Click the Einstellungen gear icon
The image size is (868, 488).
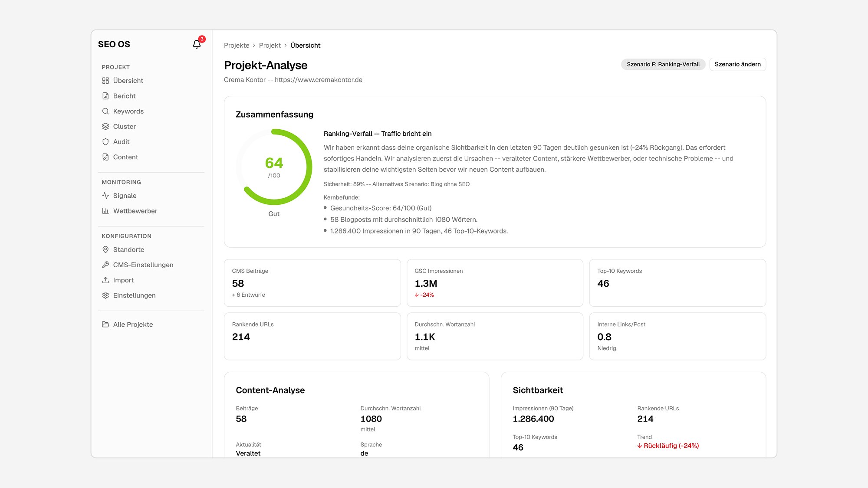pyautogui.click(x=105, y=295)
